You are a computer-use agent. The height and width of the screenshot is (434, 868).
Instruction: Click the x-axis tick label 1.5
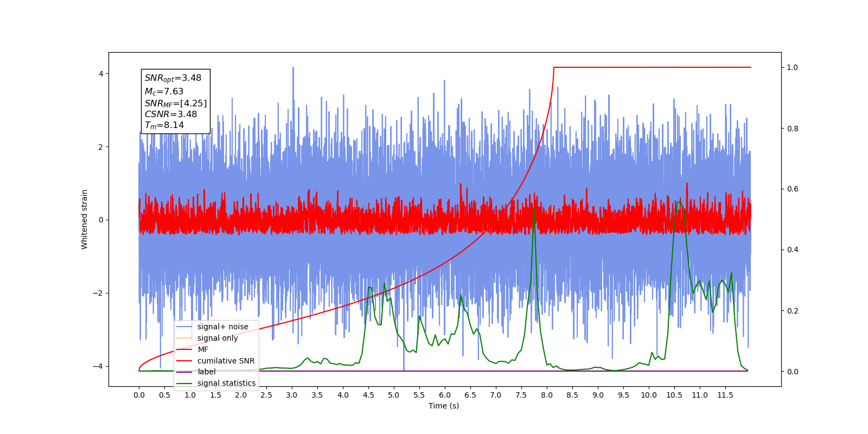tap(215, 395)
